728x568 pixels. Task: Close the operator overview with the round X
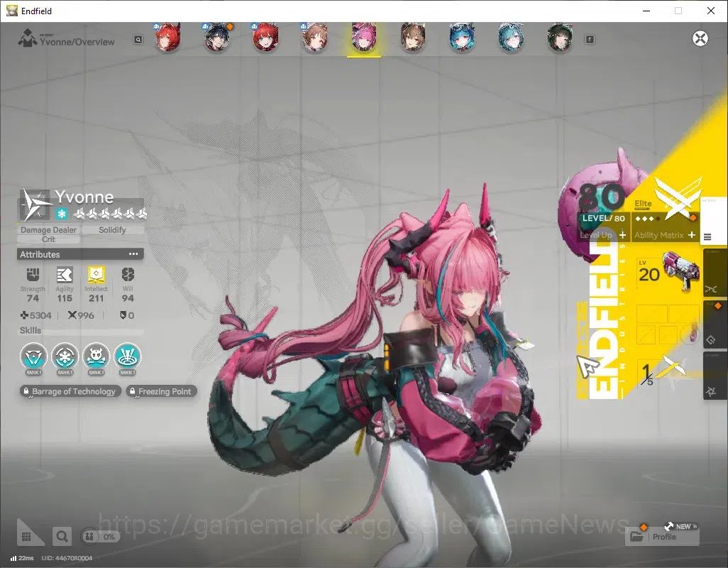(x=700, y=38)
